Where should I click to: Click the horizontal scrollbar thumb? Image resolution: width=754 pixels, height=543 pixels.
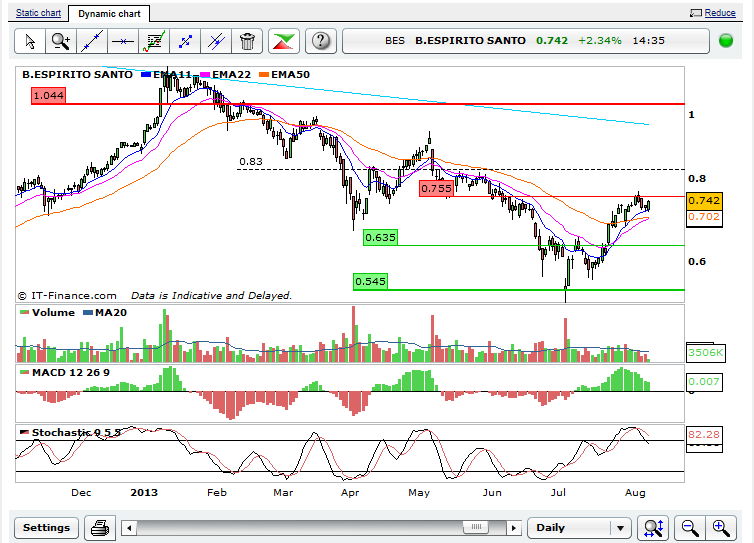(x=476, y=528)
